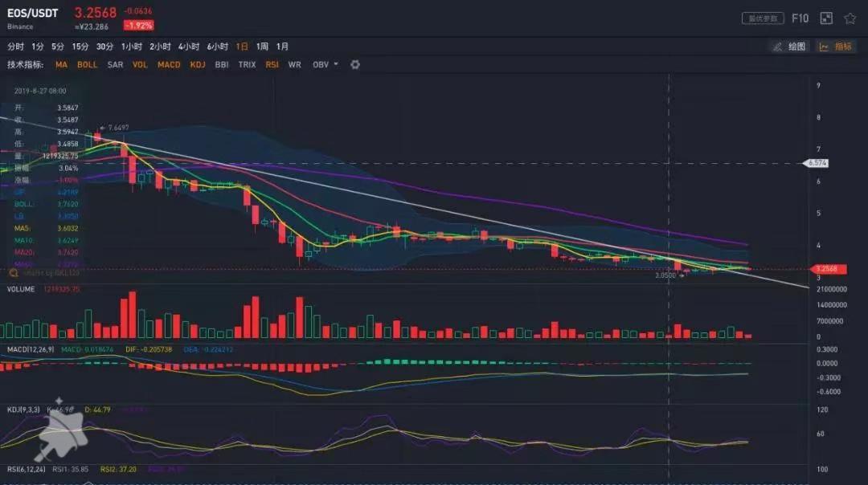Switch to the 1小时 timeframe
The width and height of the screenshot is (868, 485).
(131, 47)
